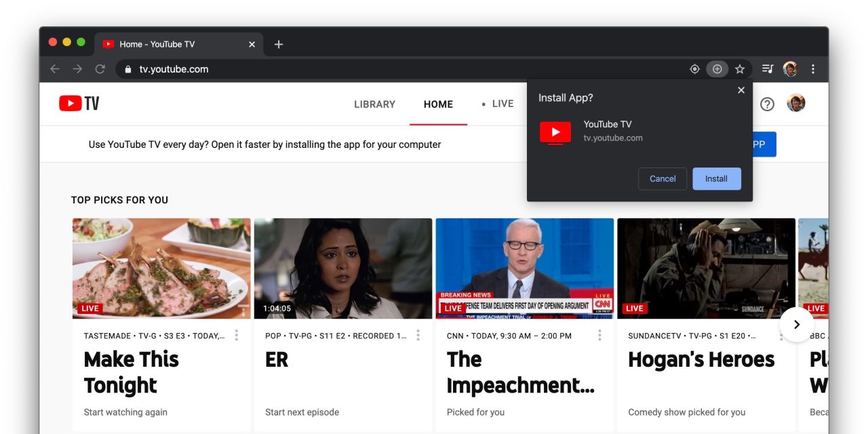The height and width of the screenshot is (434, 868).
Task: Switch to the Library tab
Action: point(374,104)
